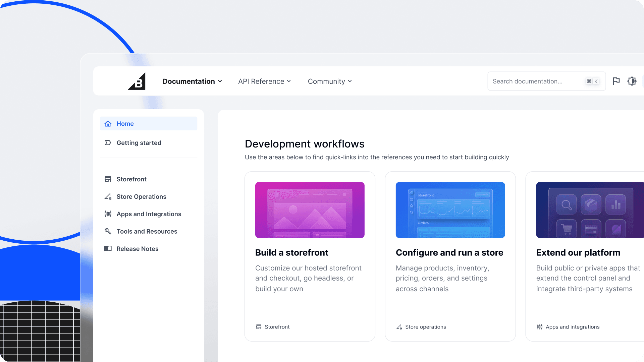Click the Search documentation field
The height and width of the screenshot is (362, 644).
coord(537,81)
